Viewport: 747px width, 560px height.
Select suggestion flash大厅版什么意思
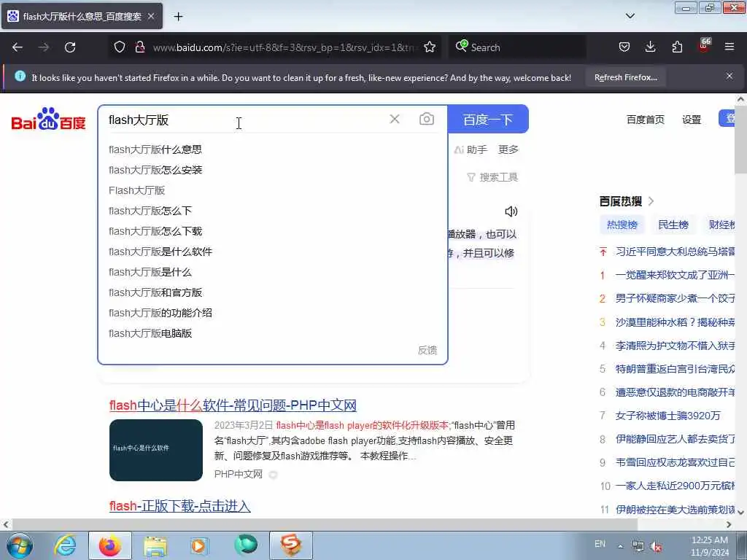(273, 149)
